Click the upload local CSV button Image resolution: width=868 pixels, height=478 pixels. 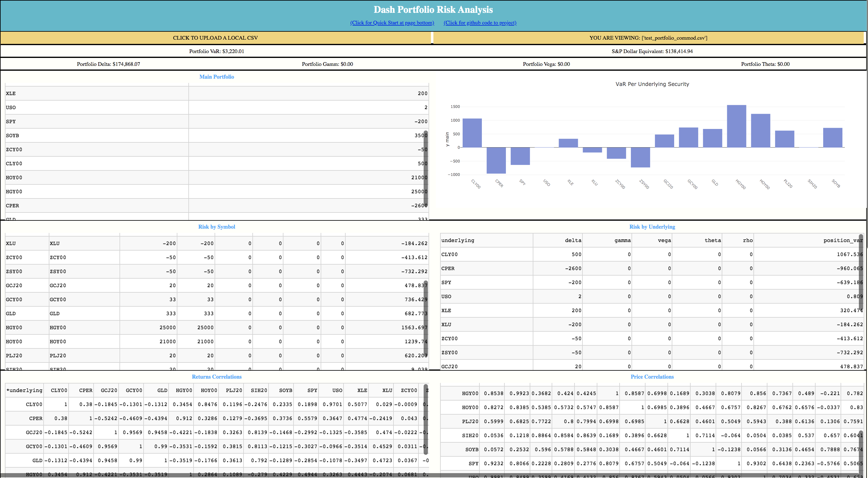215,38
